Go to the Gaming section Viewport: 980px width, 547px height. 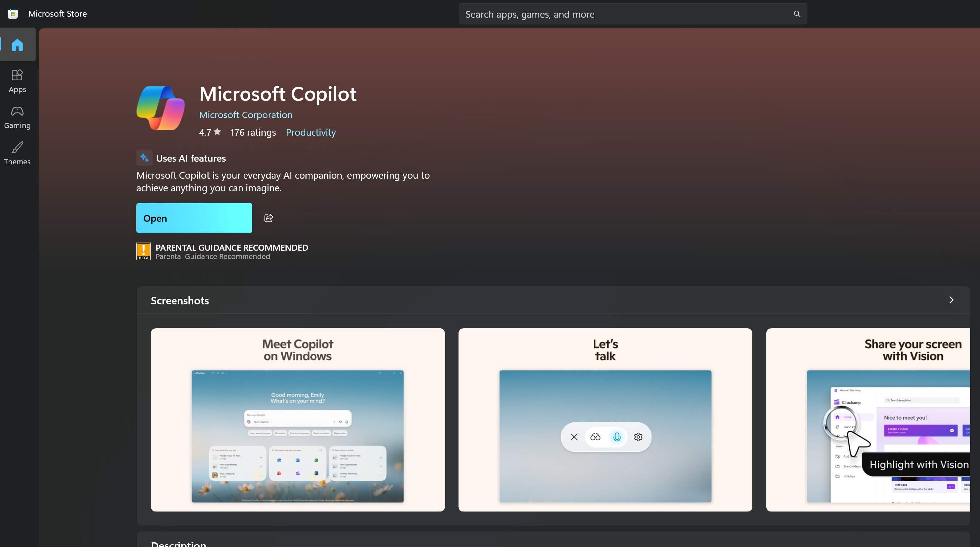click(17, 117)
